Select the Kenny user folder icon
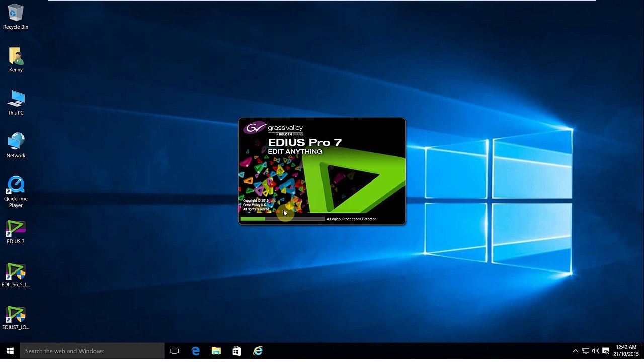 pos(16,60)
